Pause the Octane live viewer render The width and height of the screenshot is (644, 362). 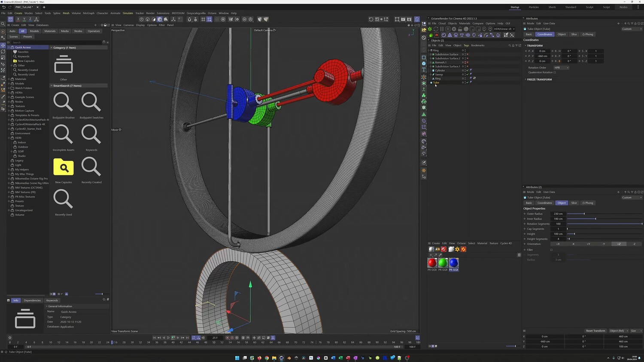point(442,29)
